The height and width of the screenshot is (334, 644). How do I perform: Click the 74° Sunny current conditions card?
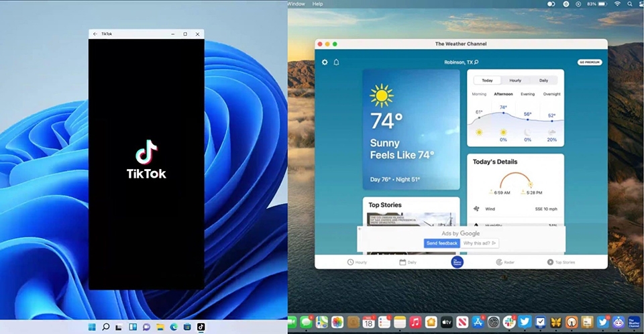click(x=411, y=129)
